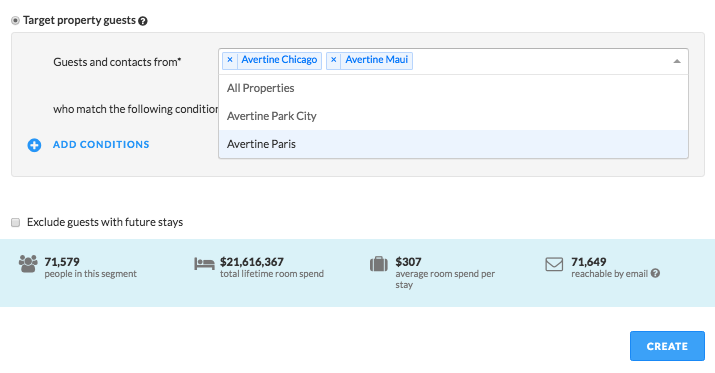Screen dimensions: 715x373
Task: Open the help icon next to reachable by email
Action: (x=655, y=273)
